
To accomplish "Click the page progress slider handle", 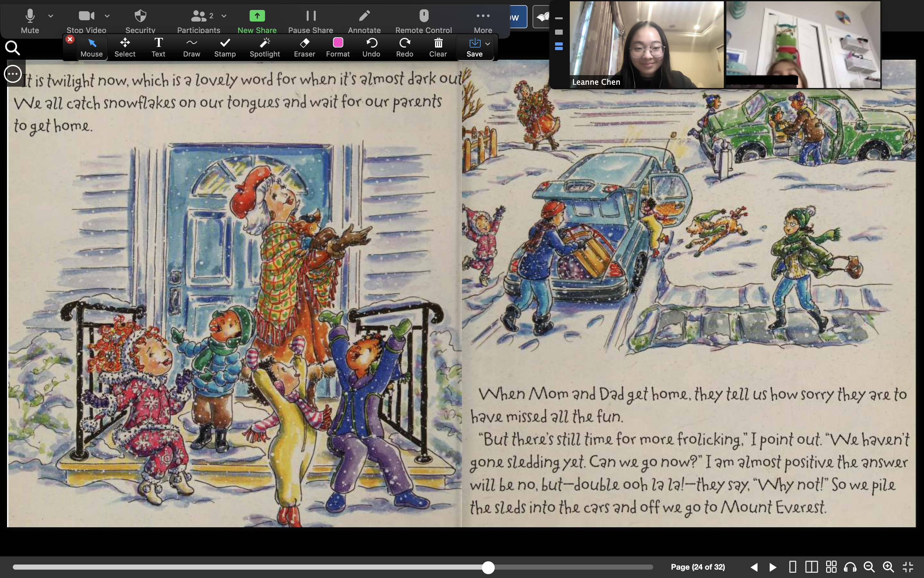I will [x=488, y=567].
